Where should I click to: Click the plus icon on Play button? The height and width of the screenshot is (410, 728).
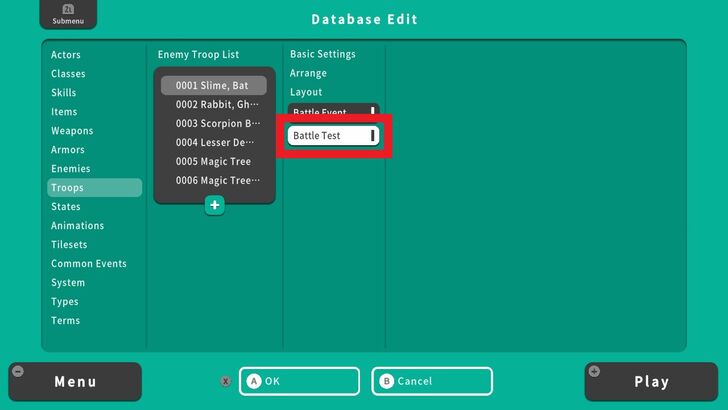[596, 372]
